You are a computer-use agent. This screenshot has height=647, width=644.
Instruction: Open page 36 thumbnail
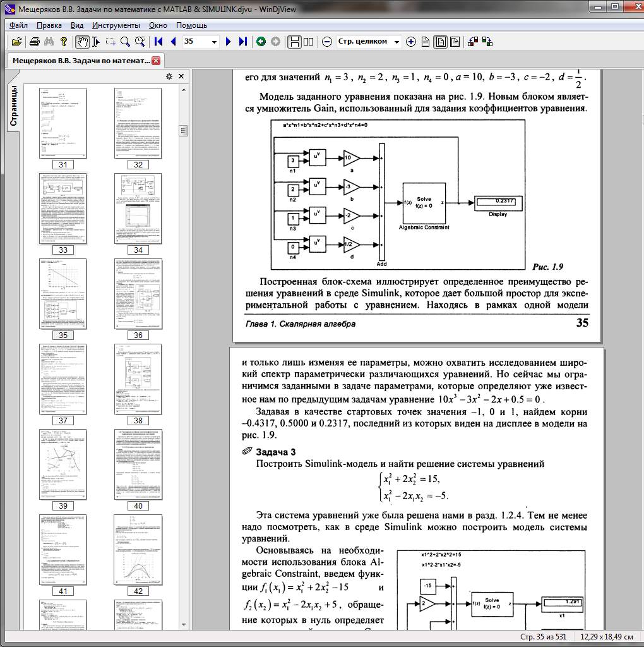[138, 294]
